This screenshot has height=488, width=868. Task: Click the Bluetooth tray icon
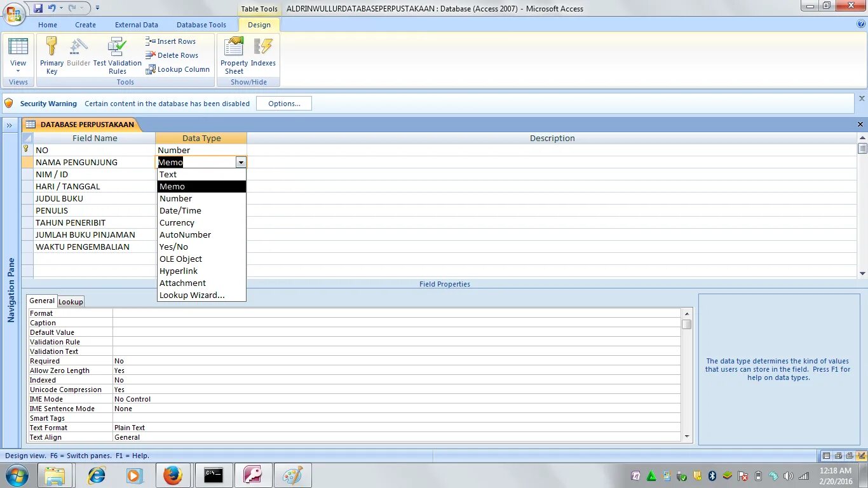click(712, 476)
